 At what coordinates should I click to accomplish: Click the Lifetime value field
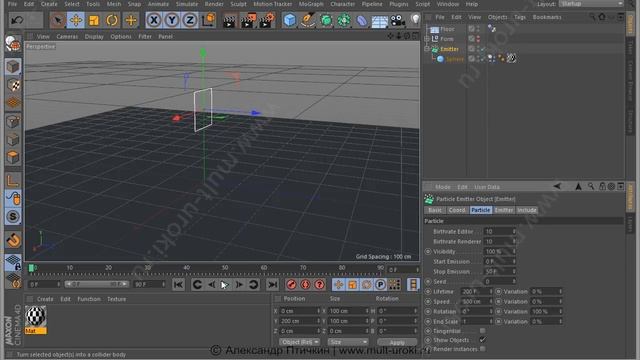coord(477,291)
